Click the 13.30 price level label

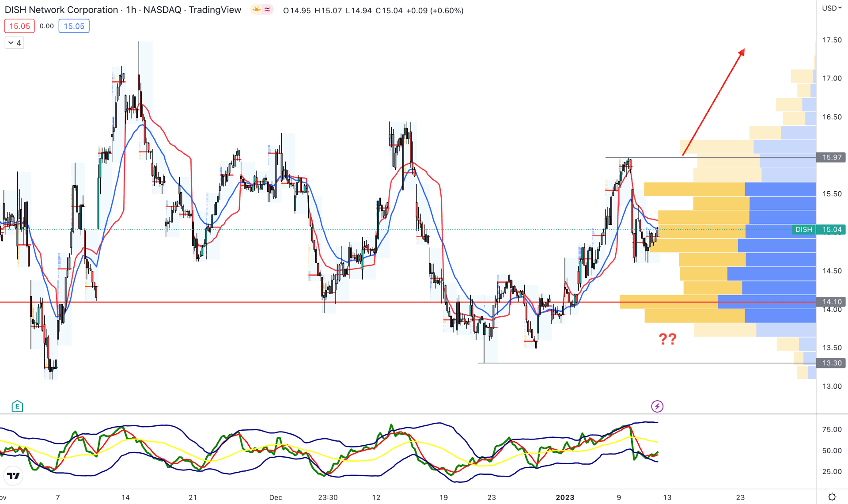click(831, 363)
